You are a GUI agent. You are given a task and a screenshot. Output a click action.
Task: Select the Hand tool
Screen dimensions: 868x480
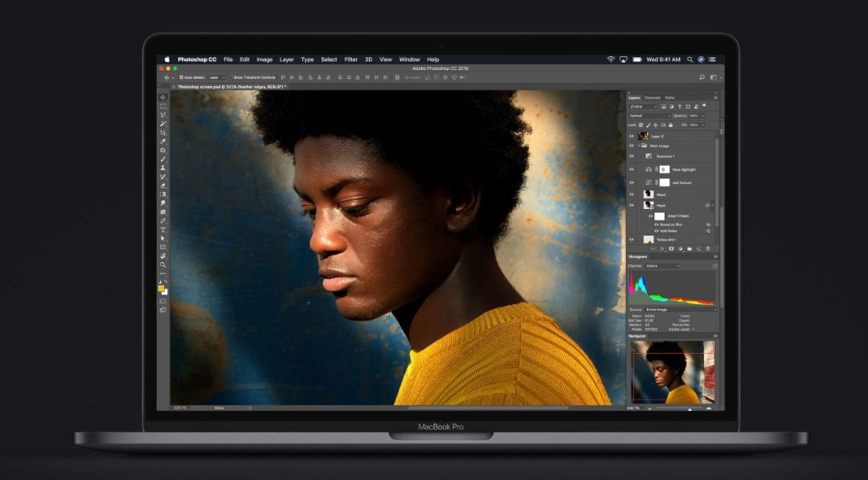coord(162,256)
